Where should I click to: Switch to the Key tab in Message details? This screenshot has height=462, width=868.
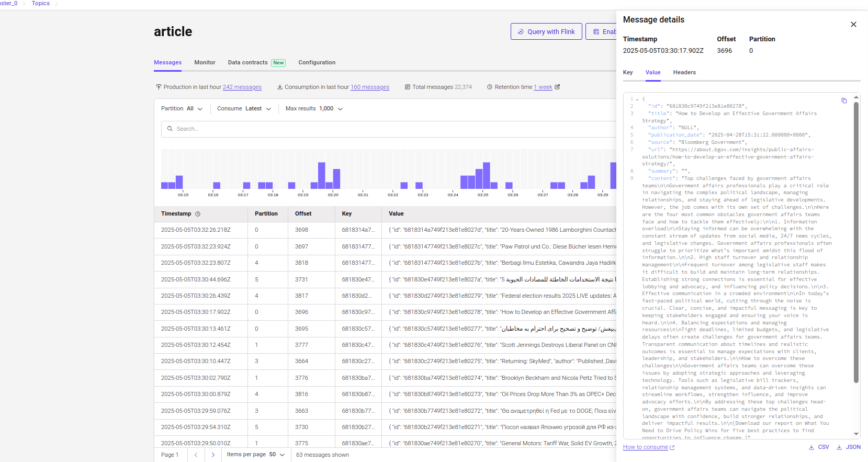point(628,73)
